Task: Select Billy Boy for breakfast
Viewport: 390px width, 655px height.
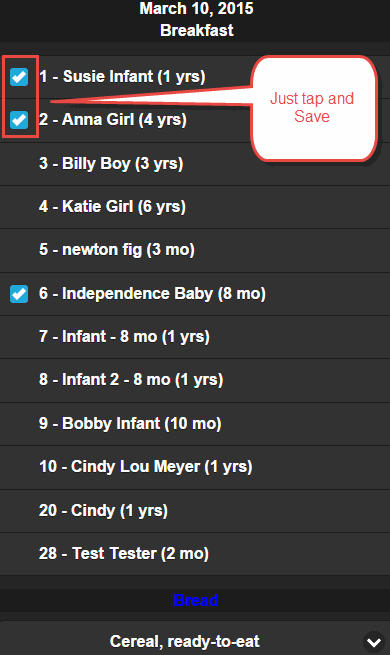Action: point(195,164)
